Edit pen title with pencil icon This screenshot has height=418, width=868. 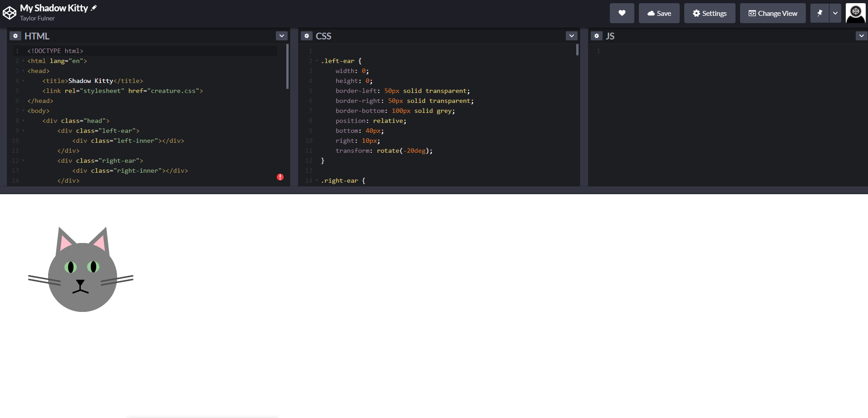coord(94,8)
